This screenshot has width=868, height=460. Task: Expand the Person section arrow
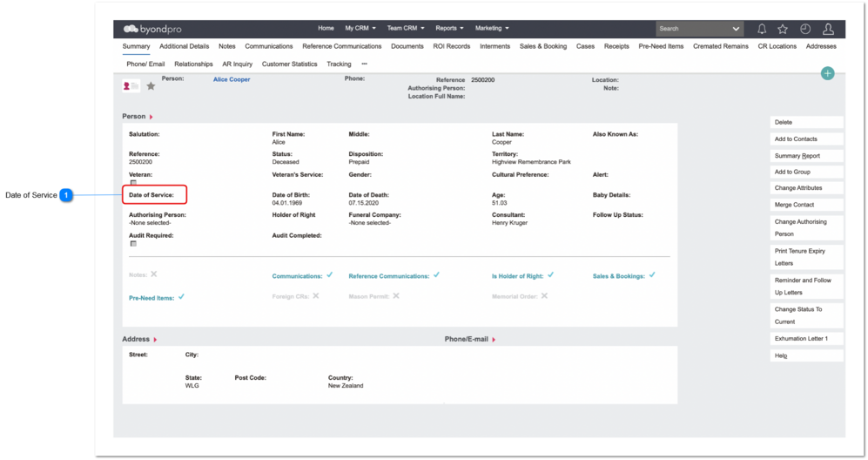(x=151, y=117)
